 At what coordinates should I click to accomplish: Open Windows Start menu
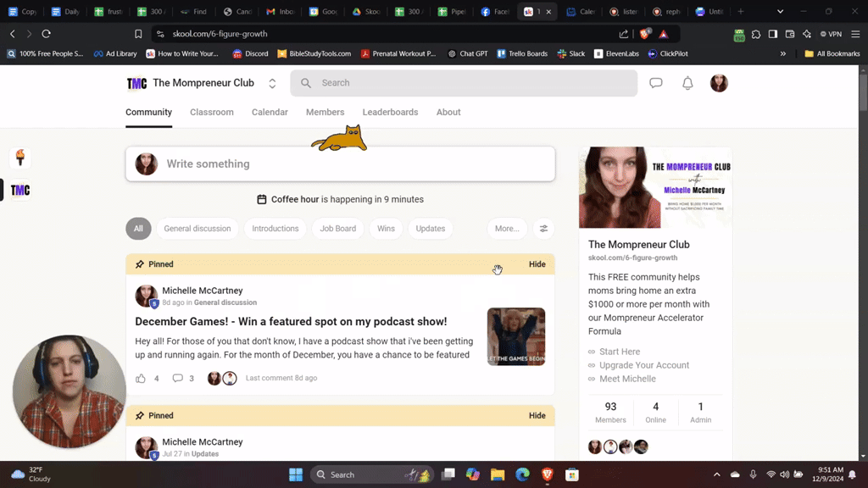point(296,474)
